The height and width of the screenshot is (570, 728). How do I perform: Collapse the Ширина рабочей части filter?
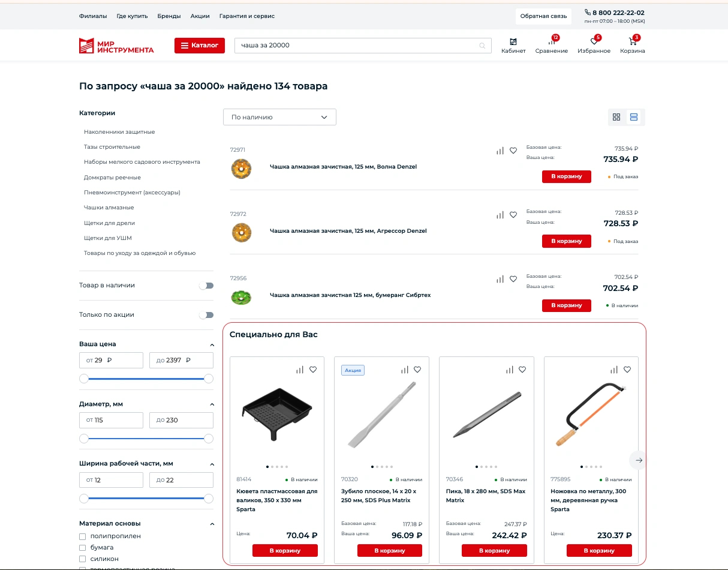212,464
